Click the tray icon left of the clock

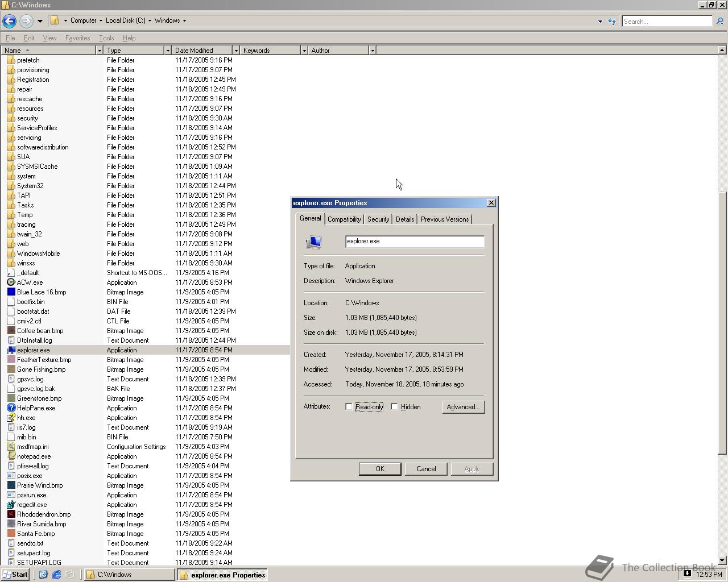click(x=687, y=573)
